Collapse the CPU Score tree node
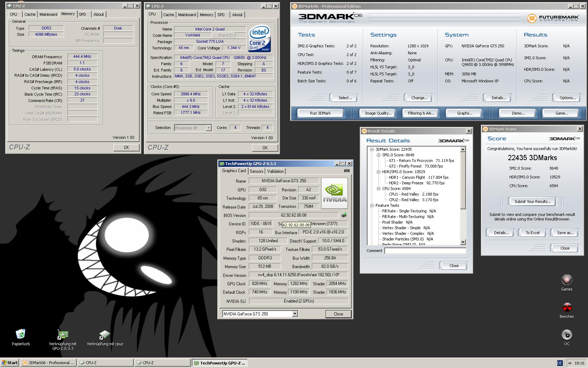The width and height of the screenshot is (588, 368). 378,189
